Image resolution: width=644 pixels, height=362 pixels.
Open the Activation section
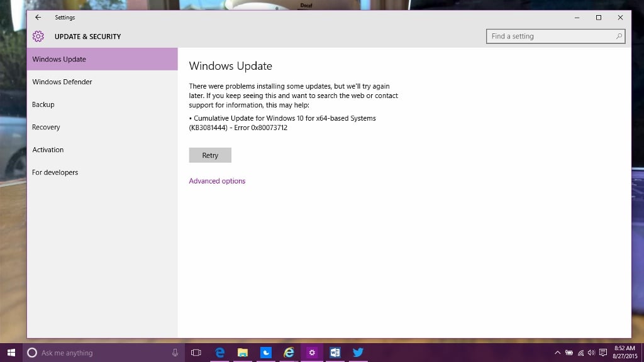click(x=103, y=150)
